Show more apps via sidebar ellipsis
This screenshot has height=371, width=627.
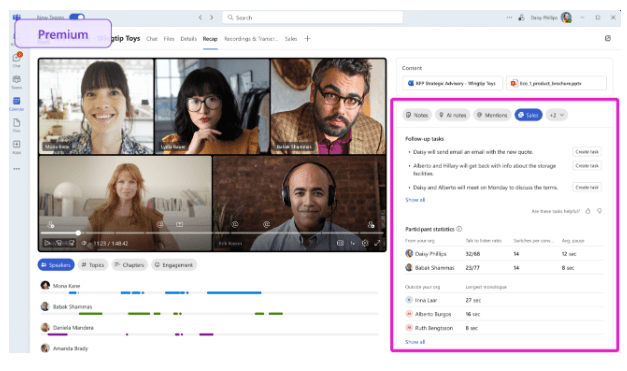(x=16, y=169)
